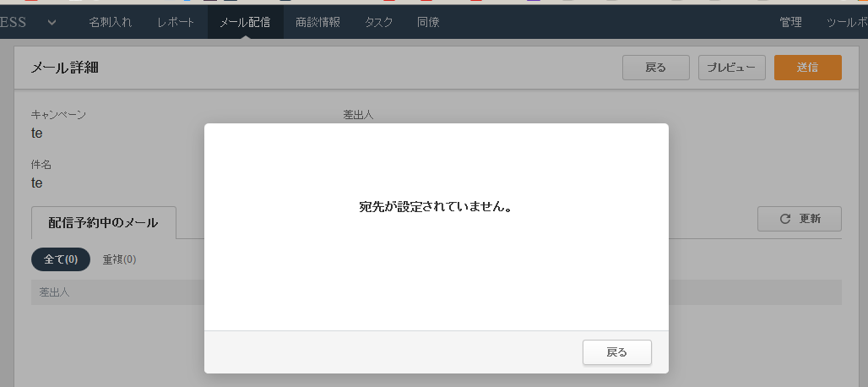Click the 差出人 column header
Screen dimensions: 868x387
click(54, 292)
